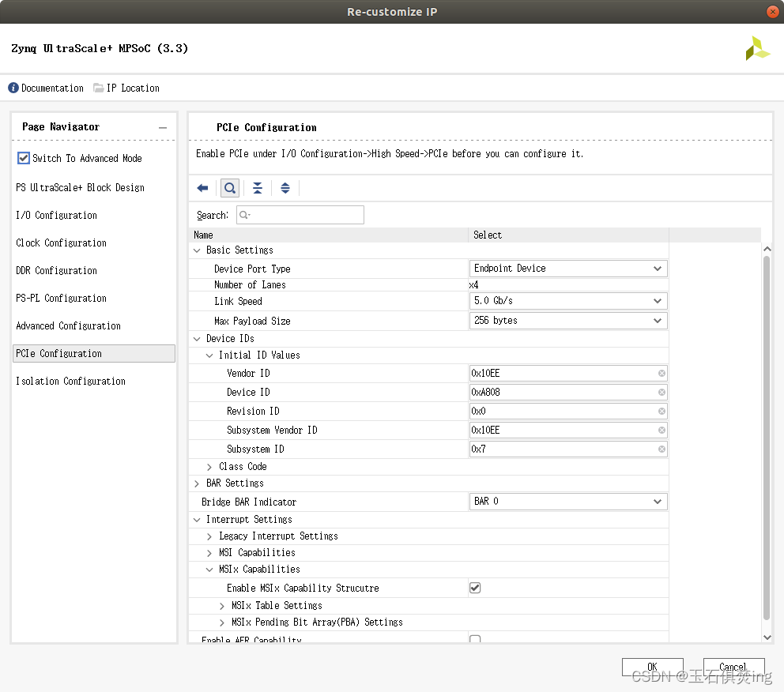
Task: Click the Expand All toolbar icon
Action: [285, 188]
